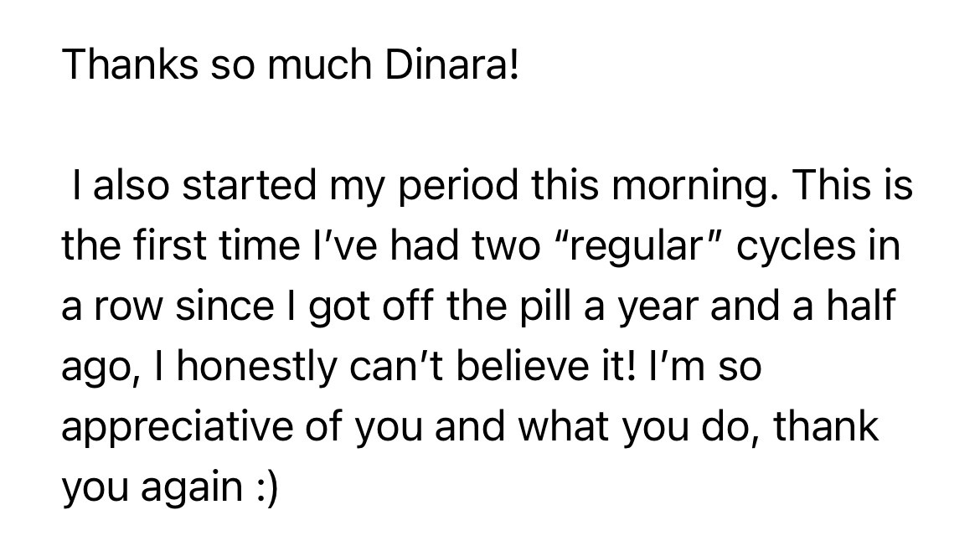Screen dimensions: 980x546
Task: Click the word appreciative
Action: pyautogui.click(x=178, y=427)
